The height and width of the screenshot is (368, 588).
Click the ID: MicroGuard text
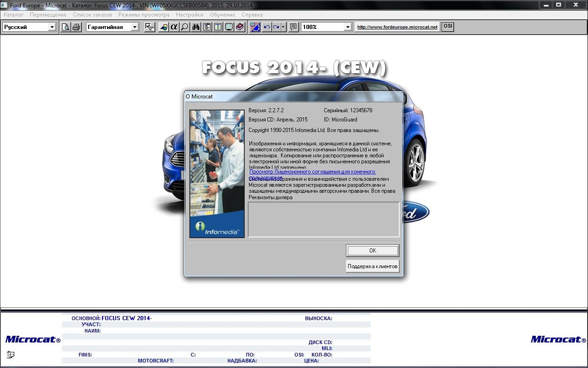340,120
